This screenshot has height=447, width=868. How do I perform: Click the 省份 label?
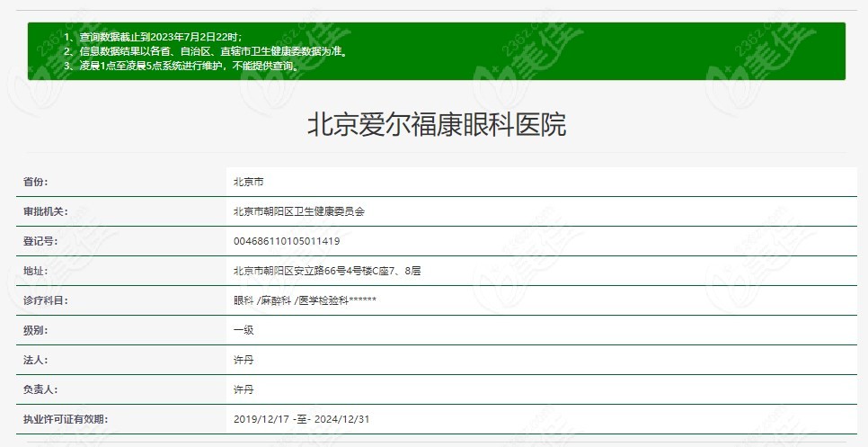click(x=35, y=182)
